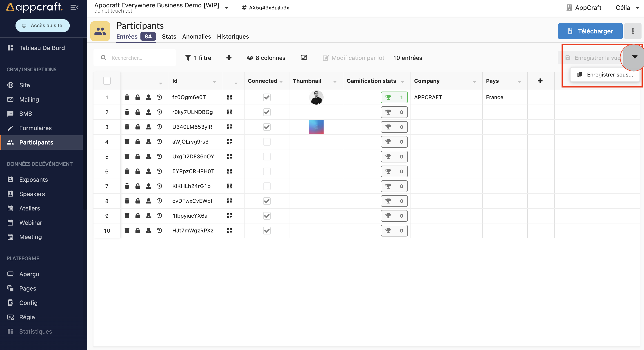The width and height of the screenshot is (644, 350).
Task: Check the select-all checkbox in the table header
Action: click(x=107, y=81)
